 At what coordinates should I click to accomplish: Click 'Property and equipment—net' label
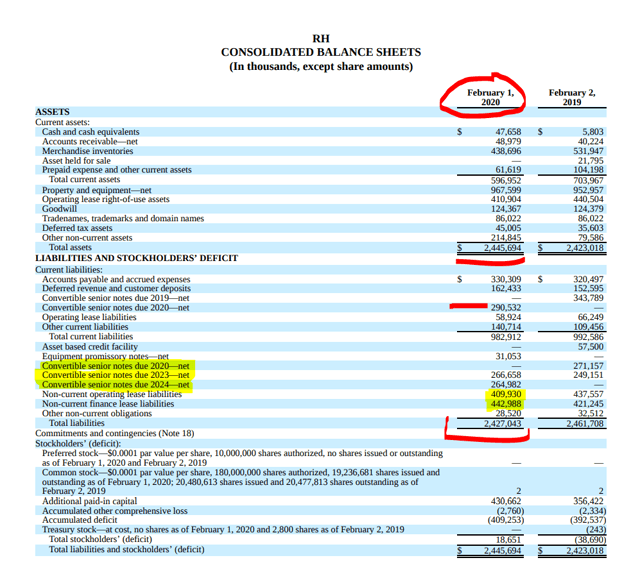[x=97, y=190]
